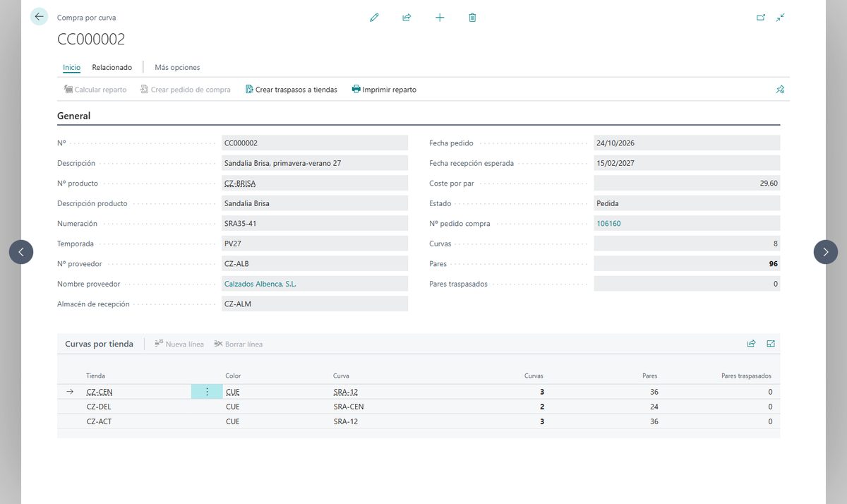Click the Descripción field
847x504 pixels.
click(315, 163)
